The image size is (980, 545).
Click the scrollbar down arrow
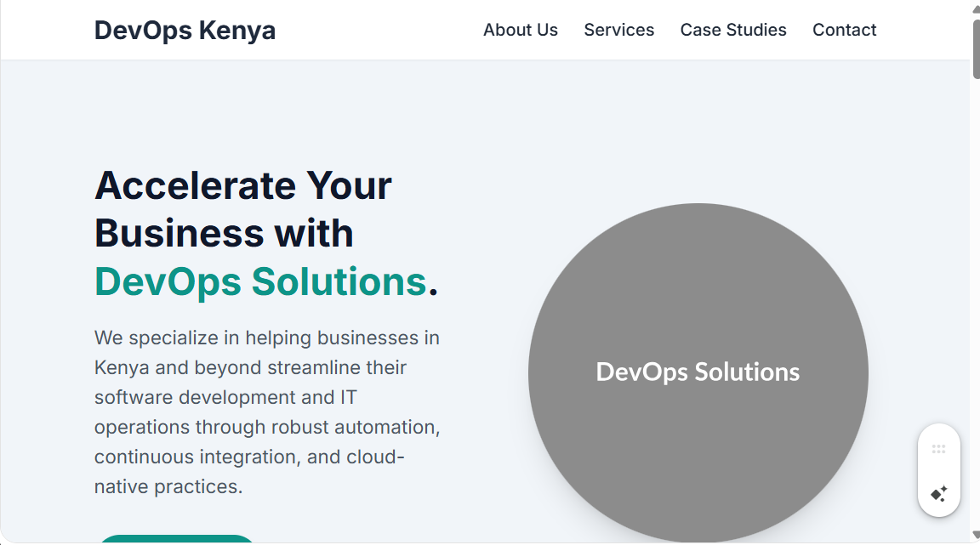click(x=975, y=538)
